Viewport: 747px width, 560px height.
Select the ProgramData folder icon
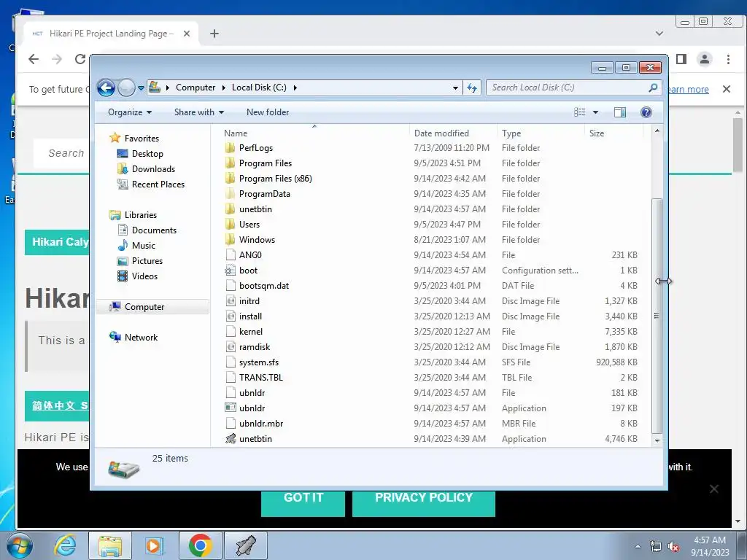coord(230,194)
